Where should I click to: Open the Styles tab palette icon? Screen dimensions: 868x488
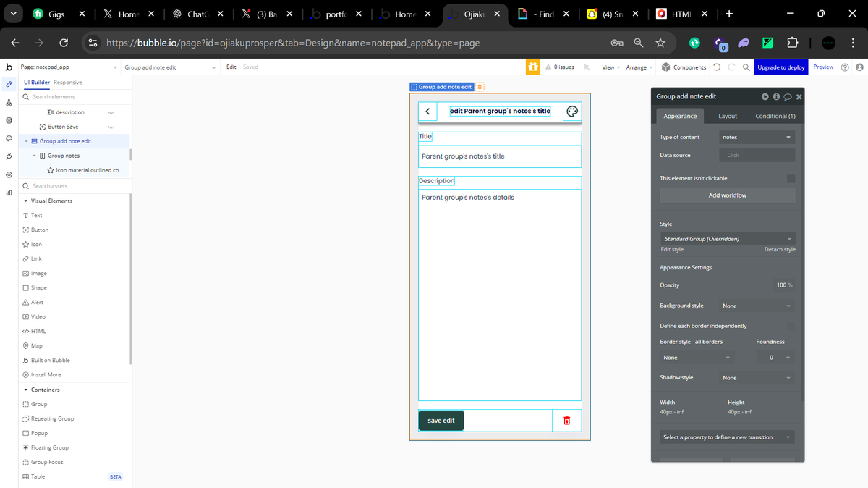point(9,138)
